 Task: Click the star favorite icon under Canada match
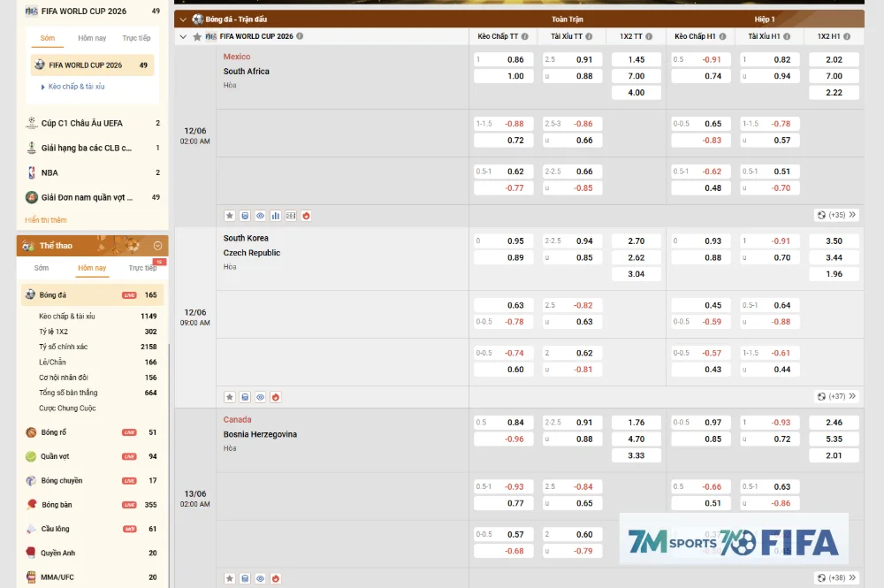click(230, 578)
